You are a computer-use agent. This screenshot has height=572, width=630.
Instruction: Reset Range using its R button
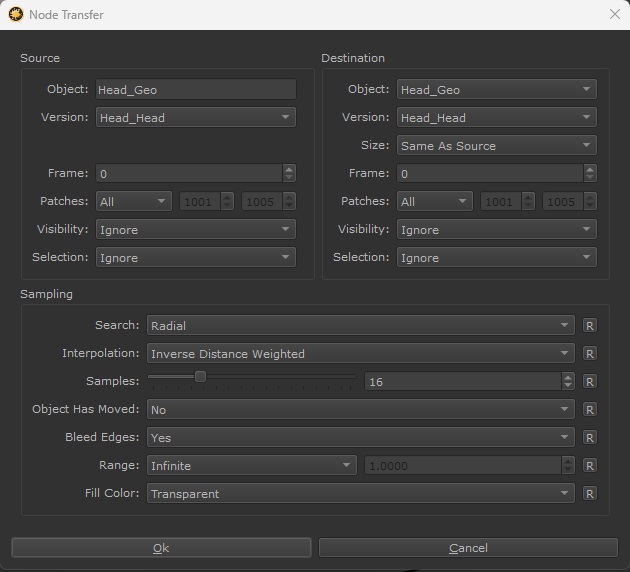[x=590, y=466]
